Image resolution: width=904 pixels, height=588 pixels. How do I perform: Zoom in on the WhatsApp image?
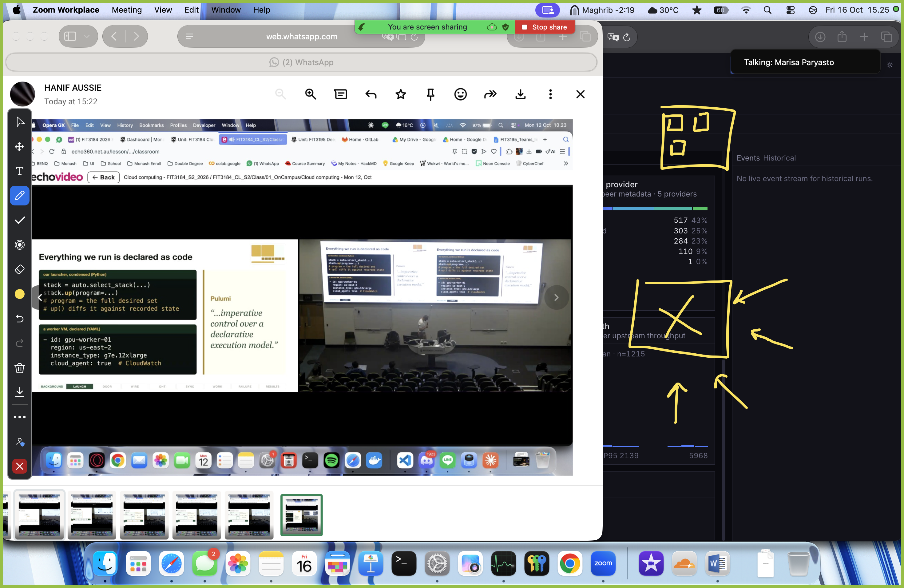tap(311, 94)
